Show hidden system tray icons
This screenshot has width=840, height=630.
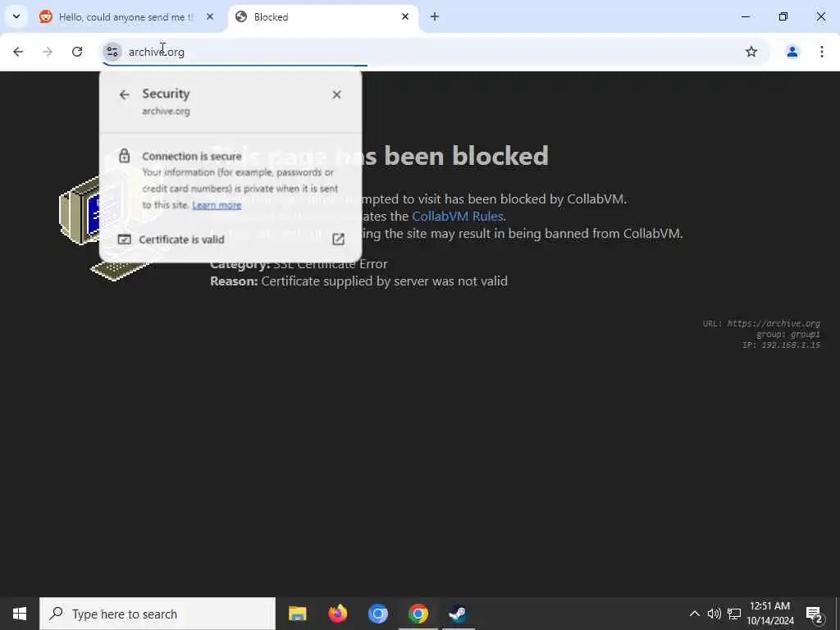694,614
